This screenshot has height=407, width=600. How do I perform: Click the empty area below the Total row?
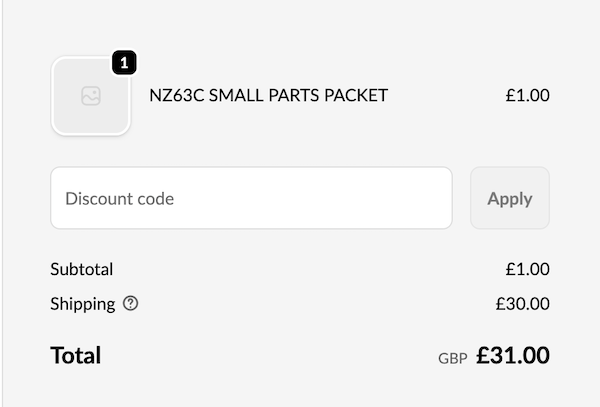click(x=300, y=392)
